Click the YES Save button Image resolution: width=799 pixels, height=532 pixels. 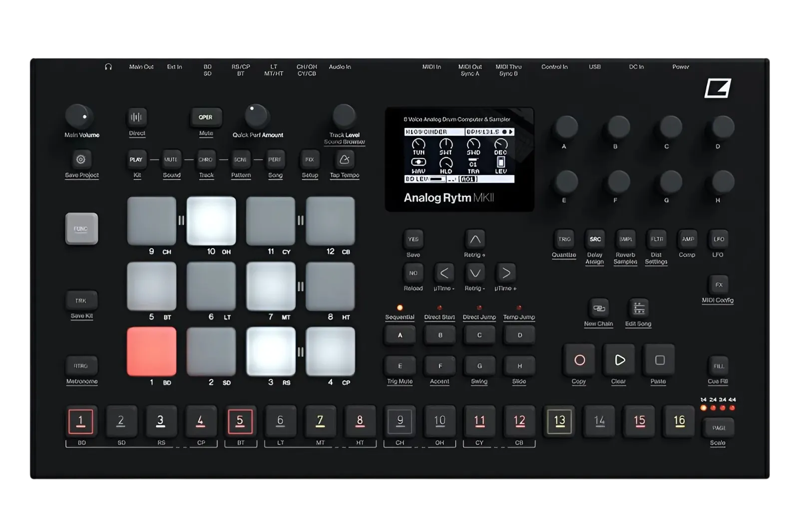[413, 240]
